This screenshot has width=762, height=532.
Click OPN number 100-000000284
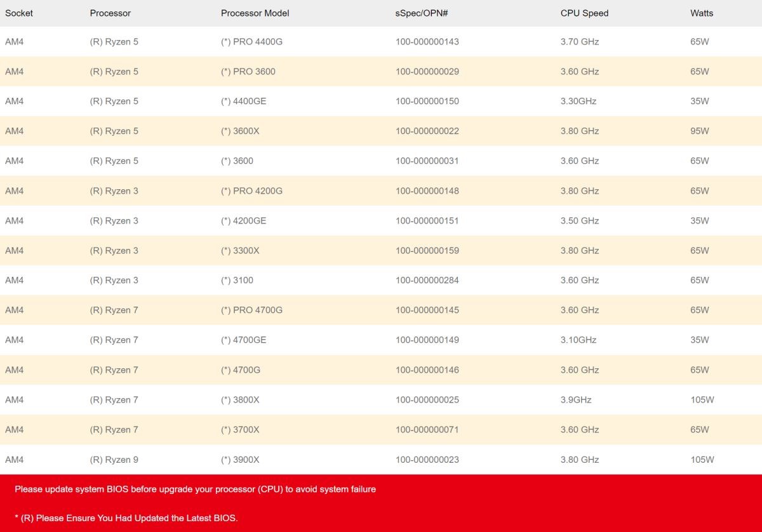click(427, 281)
